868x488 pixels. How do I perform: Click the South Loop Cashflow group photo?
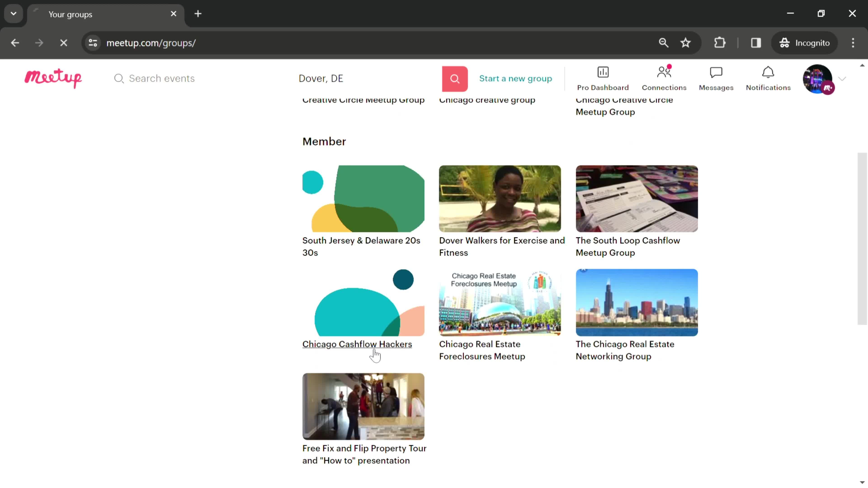click(x=637, y=199)
